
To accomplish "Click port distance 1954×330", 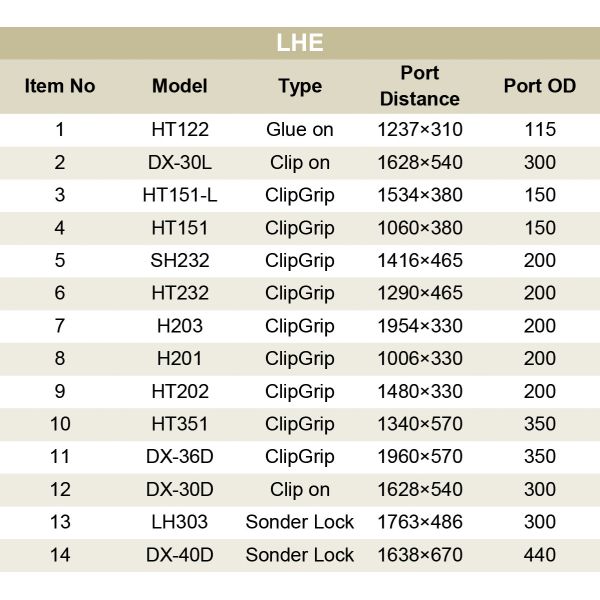I will [x=420, y=326].
